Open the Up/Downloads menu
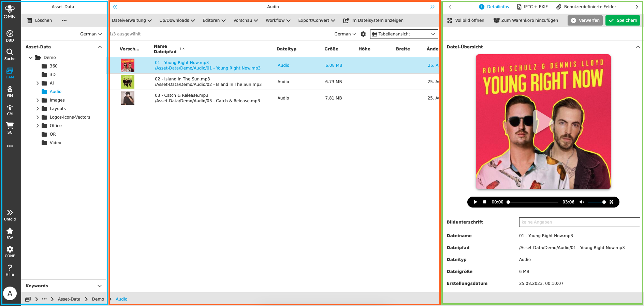The image size is (644, 306). (x=177, y=20)
